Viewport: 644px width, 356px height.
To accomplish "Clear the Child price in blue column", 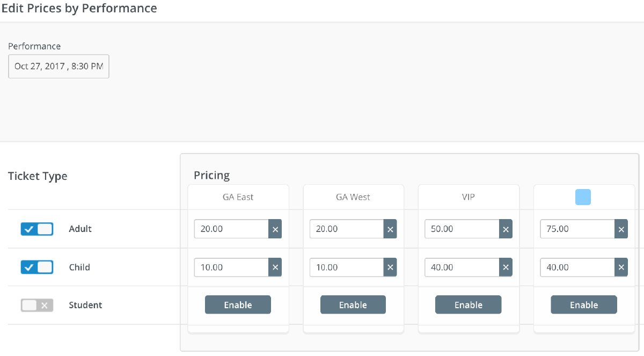I will [x=621, y=267].
